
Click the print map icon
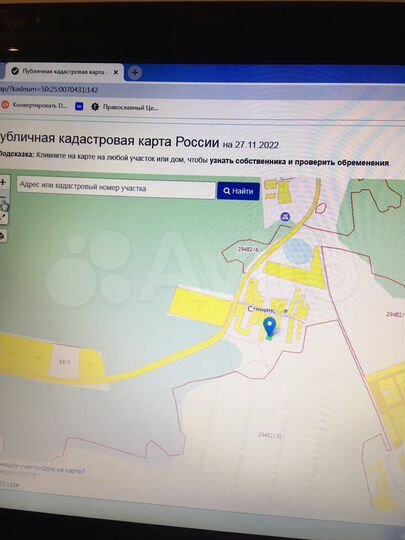point(3,236)
